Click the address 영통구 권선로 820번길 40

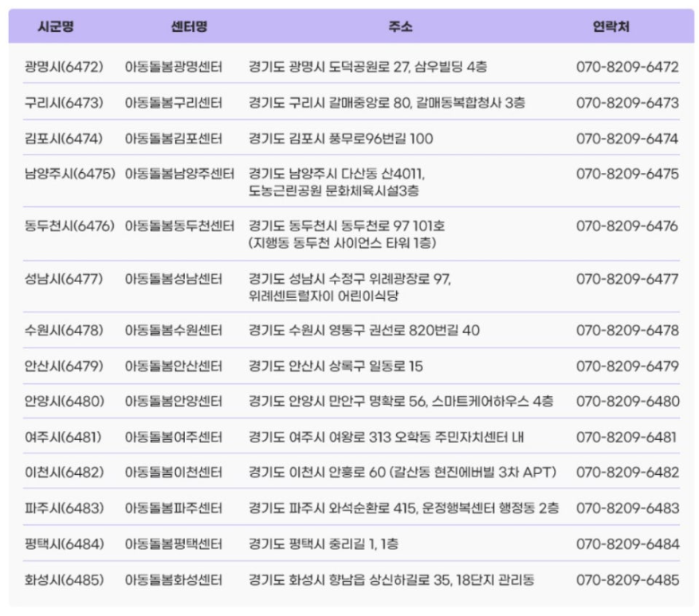pyautogui.click(x=404, y=330)
